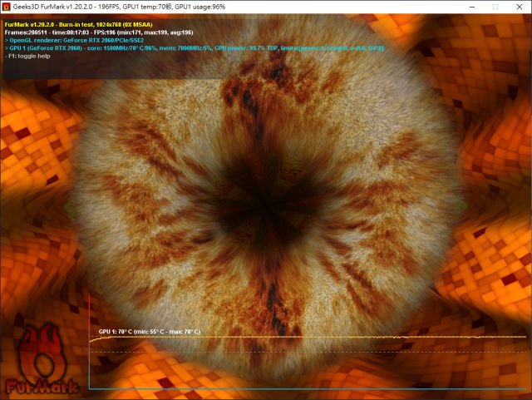Close the FurMark window
The image size is (532, 400).
[519, 7]
